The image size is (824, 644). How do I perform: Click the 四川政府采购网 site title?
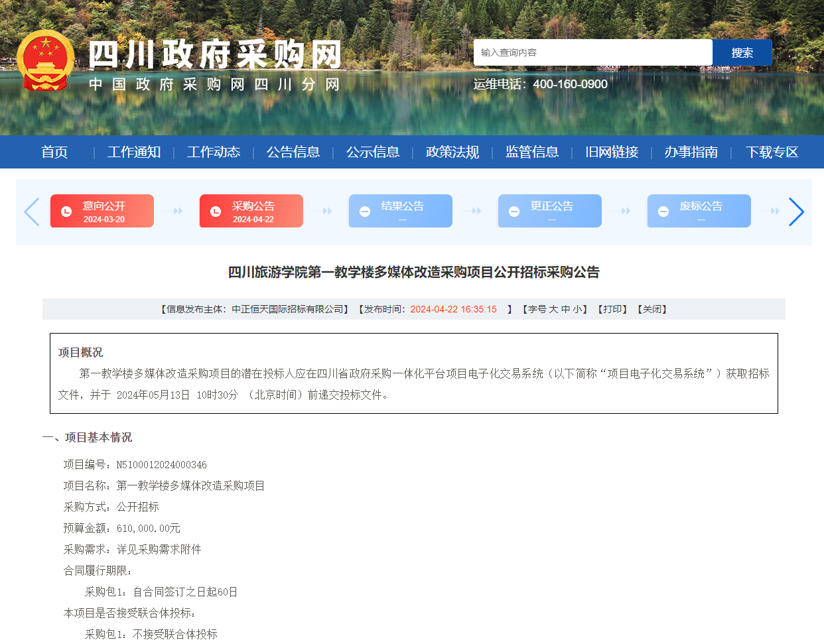click(x=215, y=54)
